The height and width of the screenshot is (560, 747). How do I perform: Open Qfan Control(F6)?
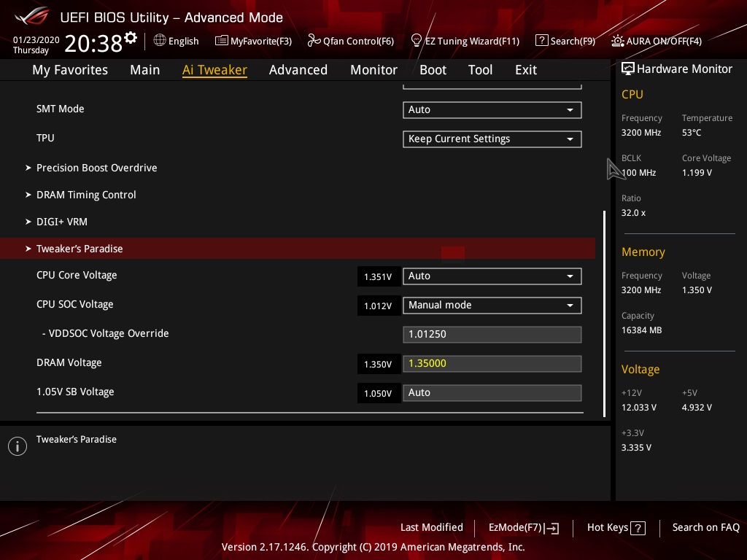[351, 41]
